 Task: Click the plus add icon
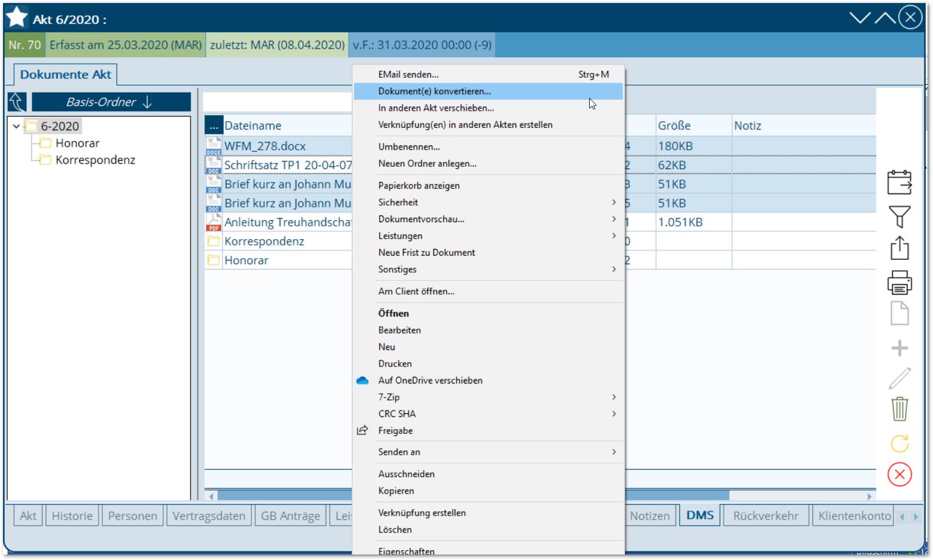tap(900, 348)
